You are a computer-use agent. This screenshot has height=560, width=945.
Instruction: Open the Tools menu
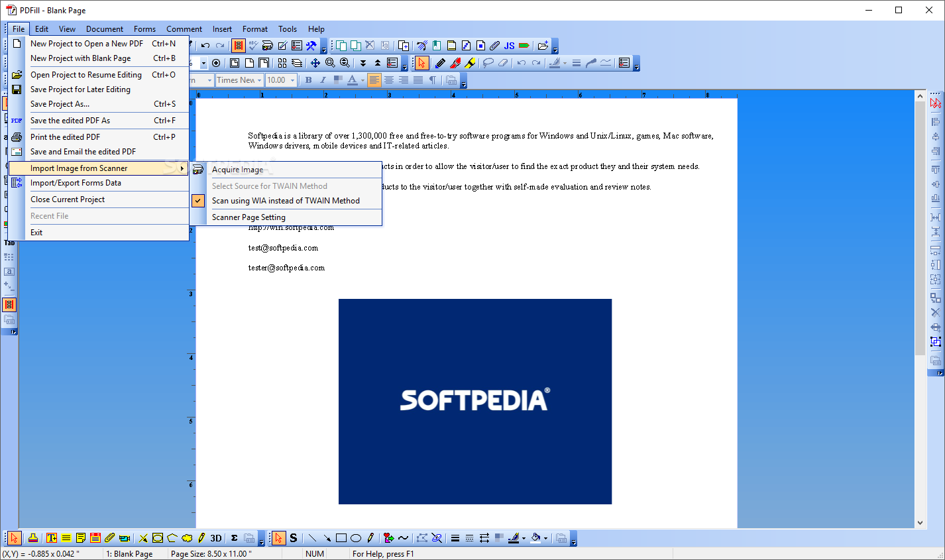(288, 28)
